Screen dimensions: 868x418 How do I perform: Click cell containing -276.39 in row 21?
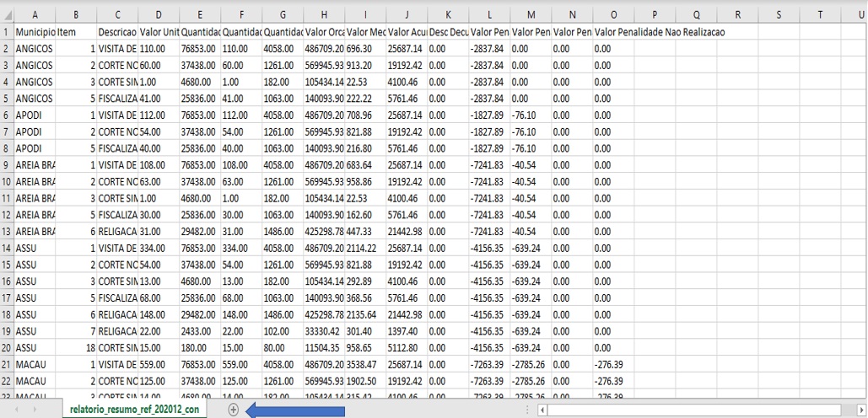[x=609, y=364]
